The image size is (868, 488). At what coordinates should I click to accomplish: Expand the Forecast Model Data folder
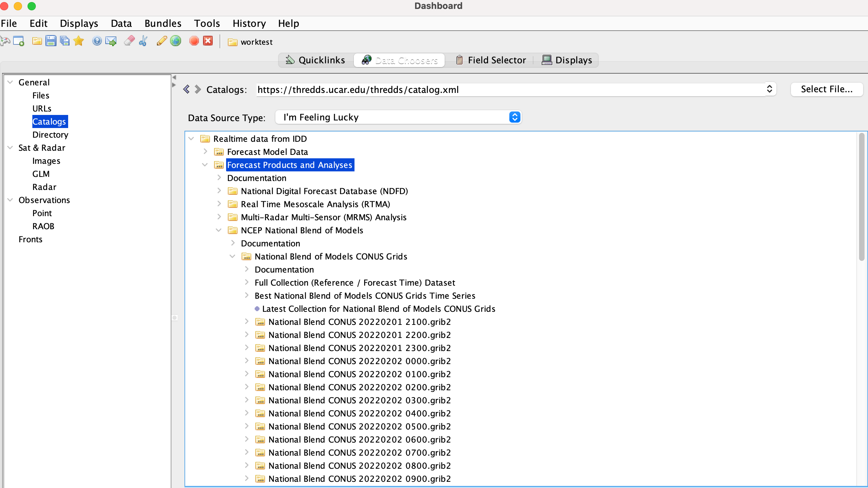point(205,151)
